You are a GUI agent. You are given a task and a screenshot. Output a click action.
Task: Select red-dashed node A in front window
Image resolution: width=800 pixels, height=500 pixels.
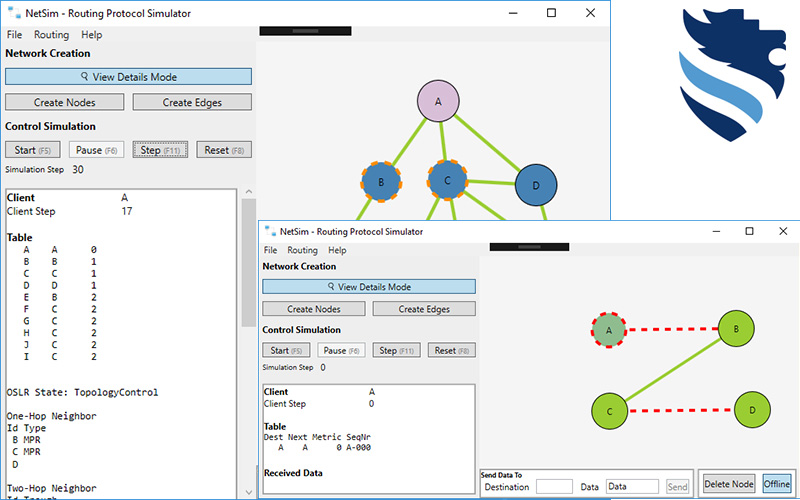coord(609,330)
